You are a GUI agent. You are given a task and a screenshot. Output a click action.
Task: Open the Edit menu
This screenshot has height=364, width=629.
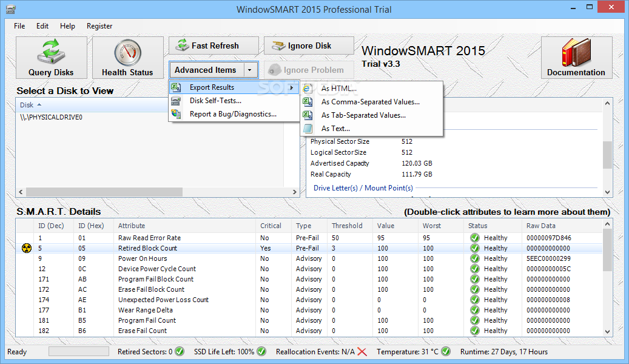42,25
